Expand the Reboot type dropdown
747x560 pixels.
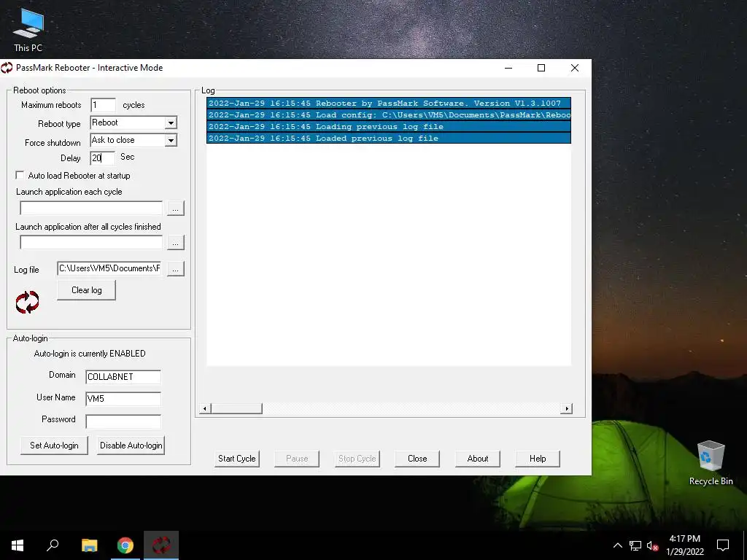coord(171,122)
